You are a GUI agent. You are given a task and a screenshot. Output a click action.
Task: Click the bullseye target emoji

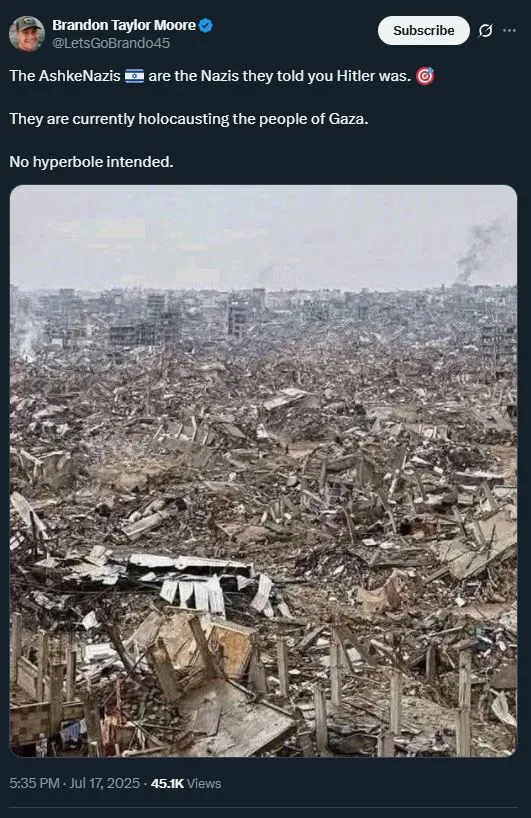point(425,76)
